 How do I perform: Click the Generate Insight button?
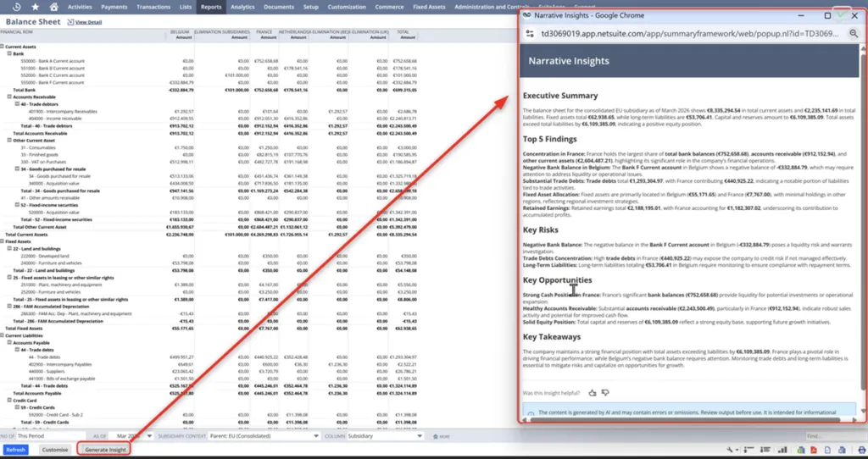(x=105, y=450)
